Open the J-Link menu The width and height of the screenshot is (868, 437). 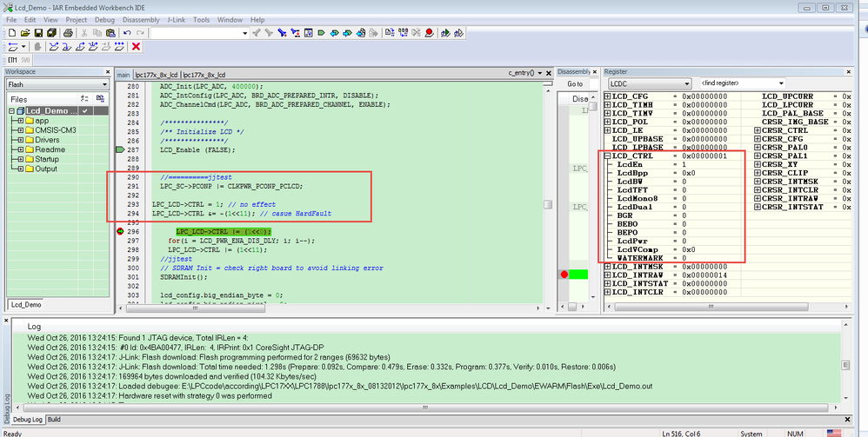pos(177,20)
